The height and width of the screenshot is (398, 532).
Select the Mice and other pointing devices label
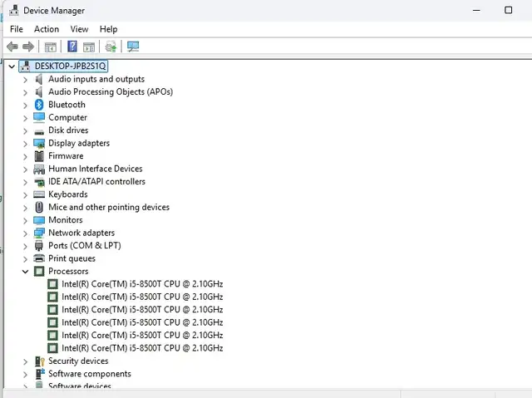(109, 207)
